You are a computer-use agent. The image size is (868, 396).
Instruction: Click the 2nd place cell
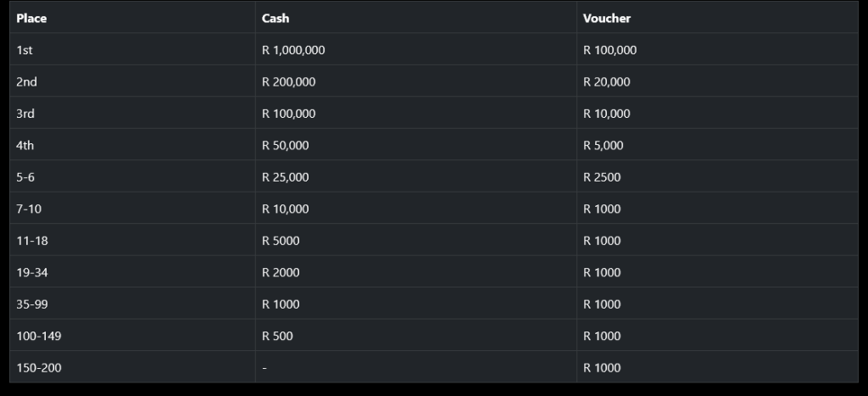coord(26,82)
